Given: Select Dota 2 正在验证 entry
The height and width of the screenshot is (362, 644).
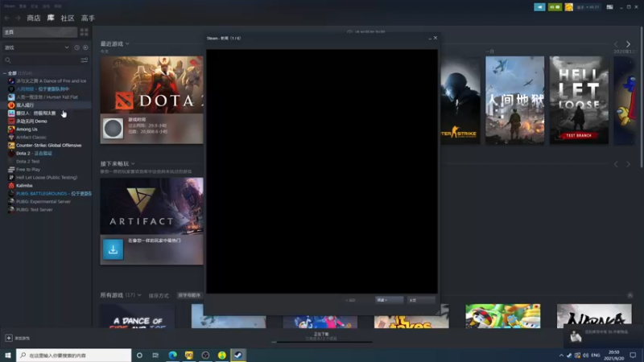Looking at the screenshot, I should pyautogui.click(x=34, y=153).
